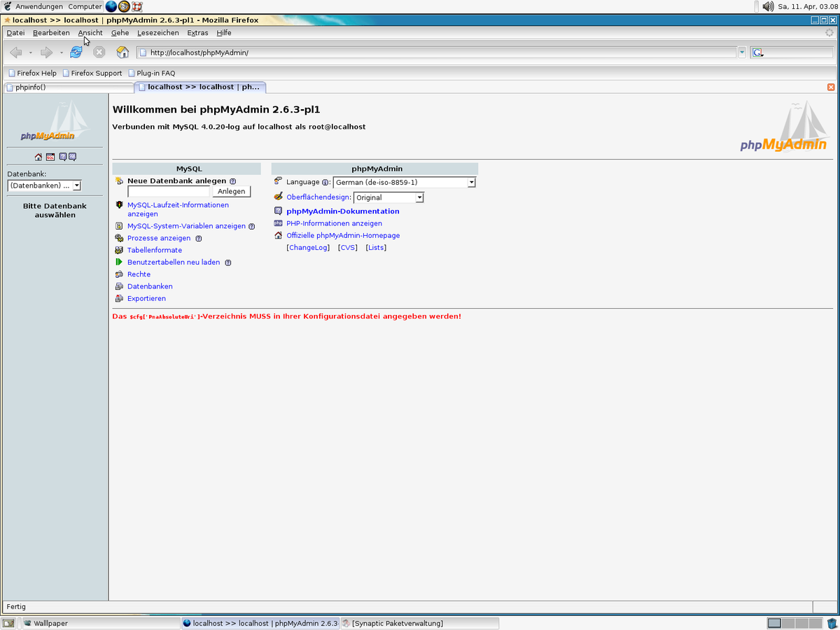The image size is (840, 630).
Task: Click the new database star icon
Action: point(120,181)
